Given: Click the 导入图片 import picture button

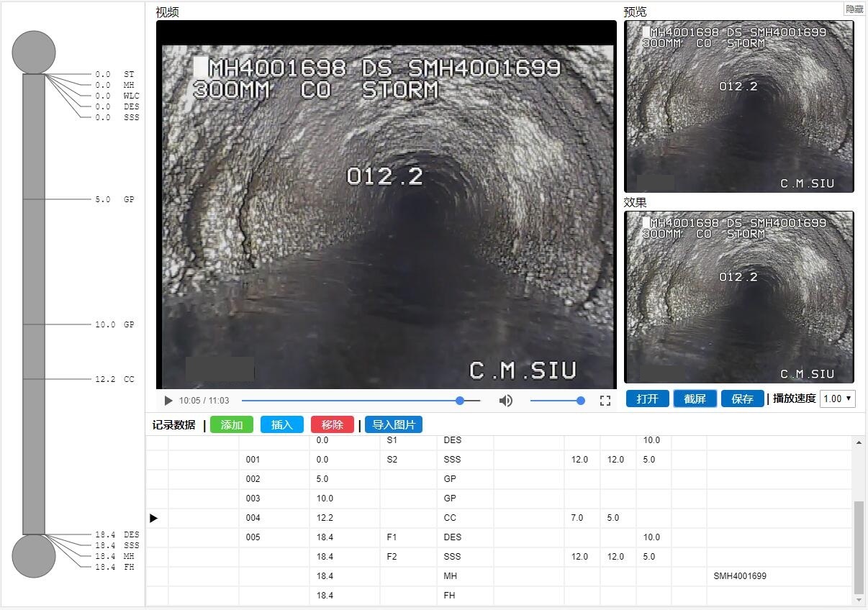Looking at the screenshot, I should [x=393, y=424].
